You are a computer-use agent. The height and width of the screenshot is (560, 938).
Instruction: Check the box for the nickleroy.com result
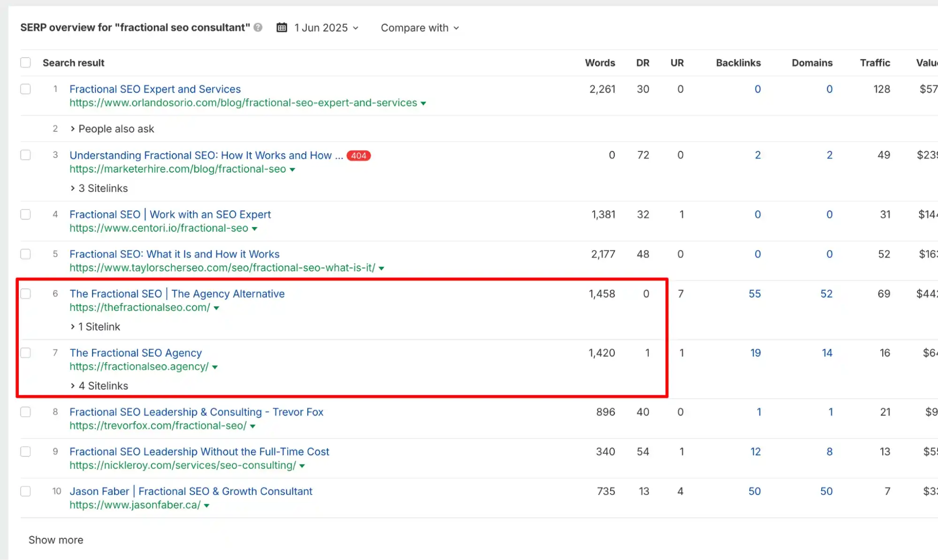(25, 452)
